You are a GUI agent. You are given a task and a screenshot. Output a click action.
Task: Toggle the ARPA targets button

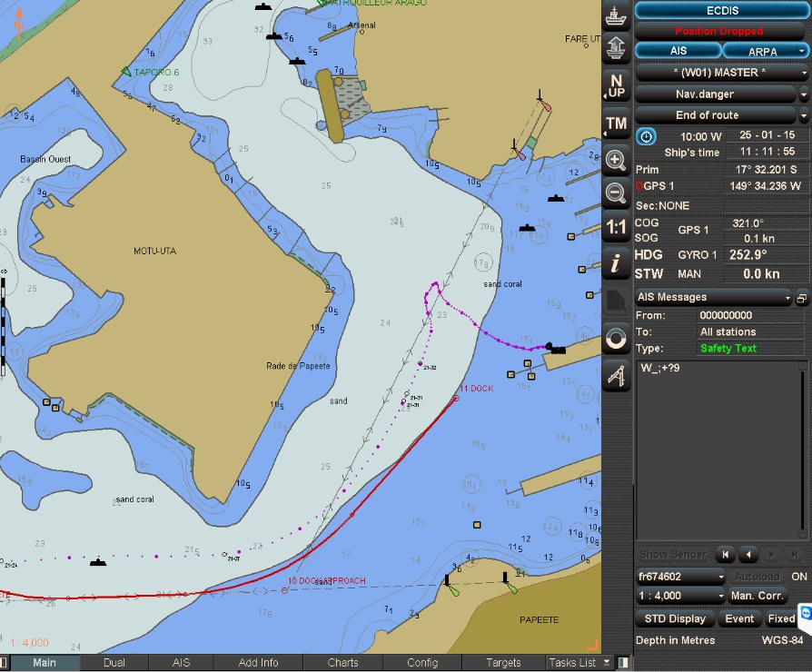(761, 51)
